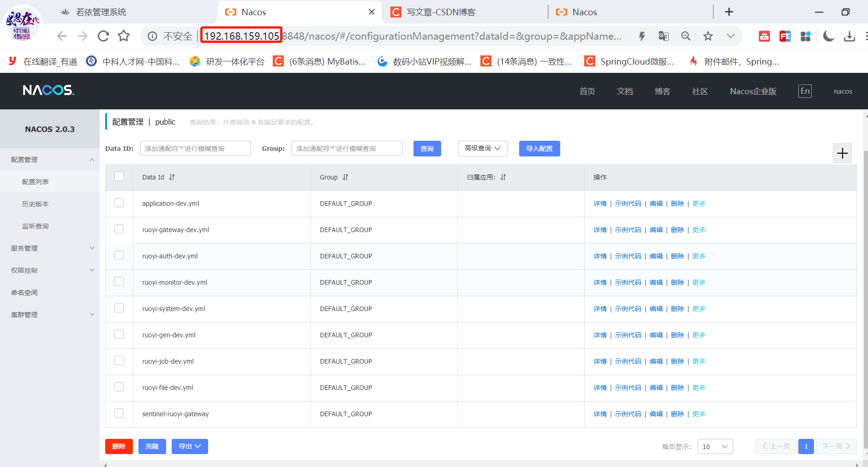Check the ruoyi-monitor-dev.yml row checkbox
The image size is (868, 467).
(x=119, y=281)
